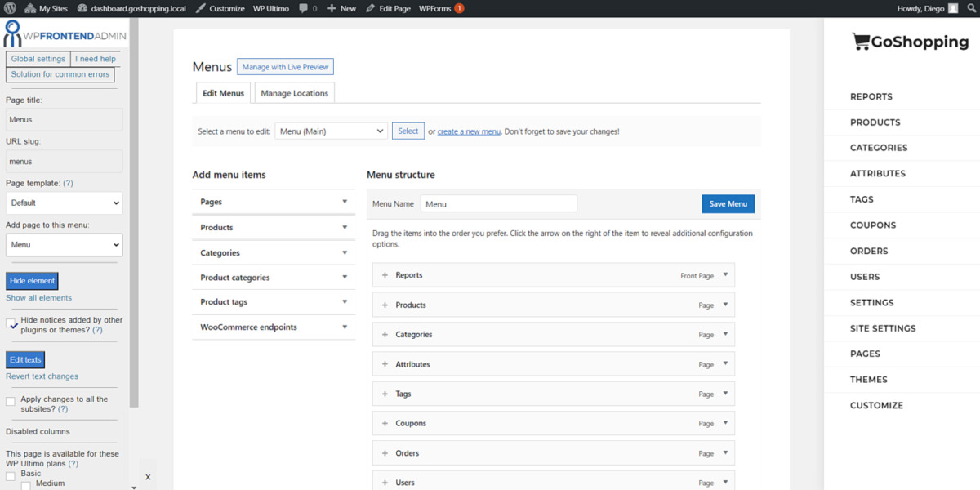Open the 'Select a menu to edit' dropdown
The width and height of the screenshot is (980, 490).
click(331, 131)
